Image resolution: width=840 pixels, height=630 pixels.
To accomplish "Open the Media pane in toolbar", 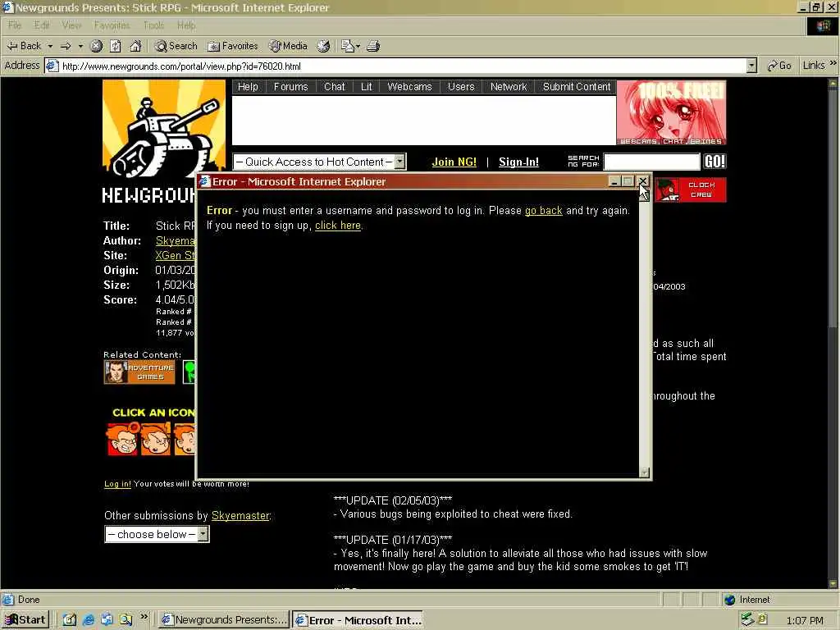I will point(288,46).
